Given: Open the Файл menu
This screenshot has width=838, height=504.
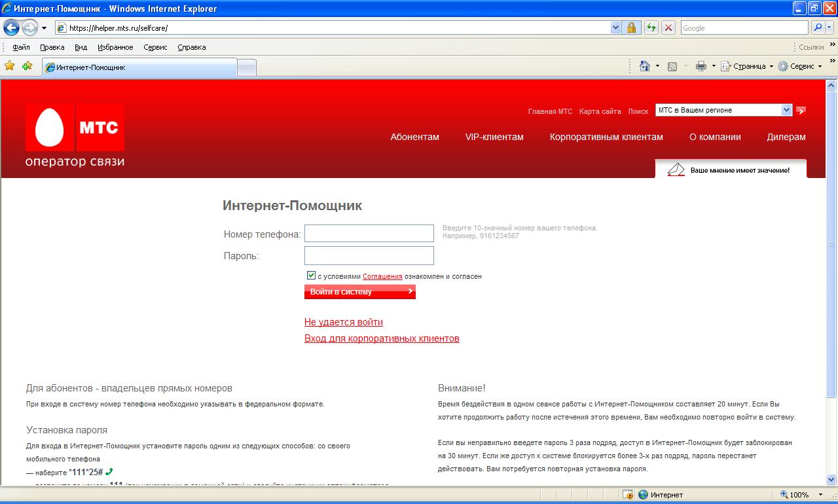Looking at the screenshot, I should 21,47.
